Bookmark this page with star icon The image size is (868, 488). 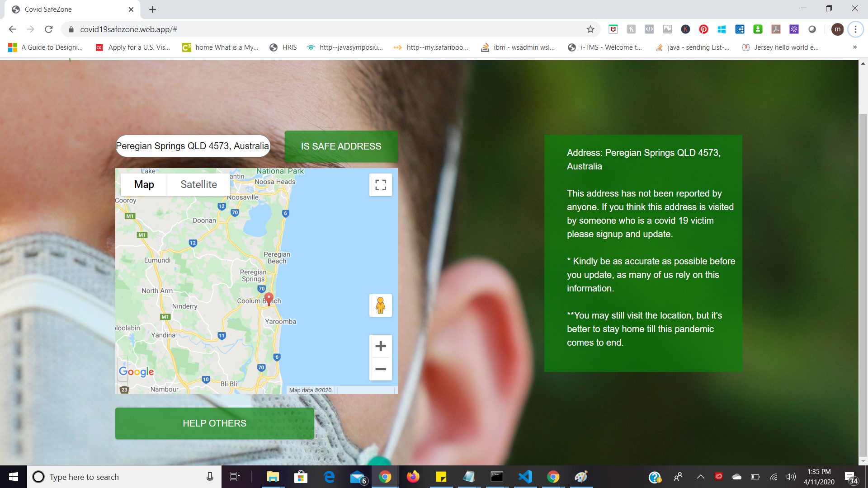pyautogui.click(x=590, y=29)
